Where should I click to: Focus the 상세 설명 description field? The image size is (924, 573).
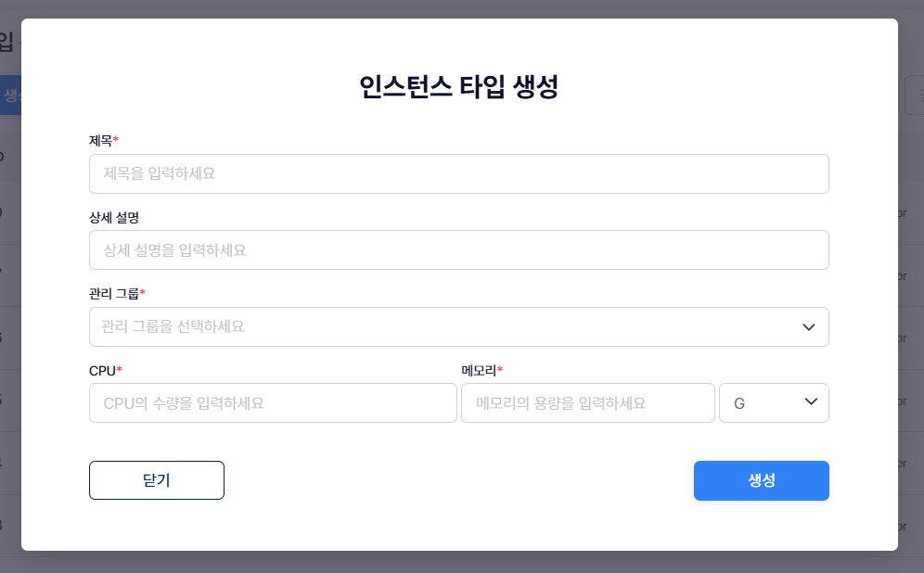click(x=458, y=249)
